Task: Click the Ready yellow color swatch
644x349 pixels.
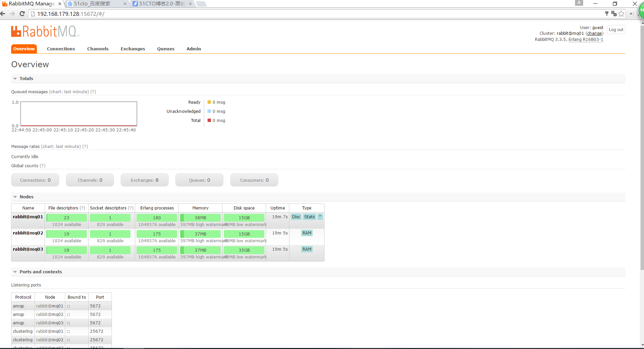Action: (209, 102)
